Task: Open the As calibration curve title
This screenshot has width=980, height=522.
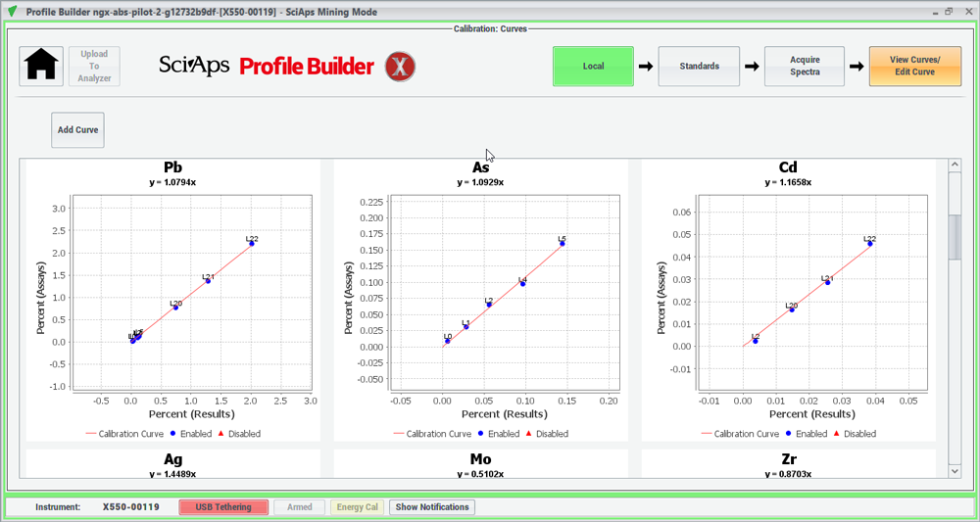Action: [480, 167]
